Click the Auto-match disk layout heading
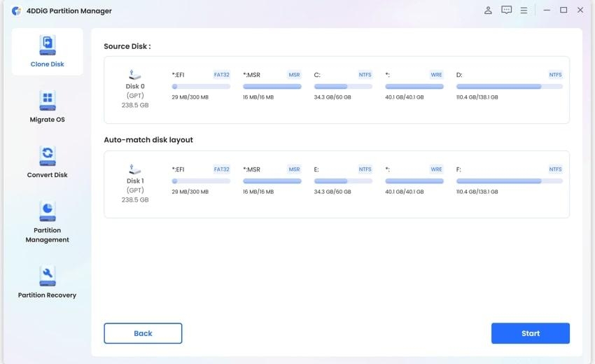The width and height of the screenshot is (595, 364). pos(148,140)
